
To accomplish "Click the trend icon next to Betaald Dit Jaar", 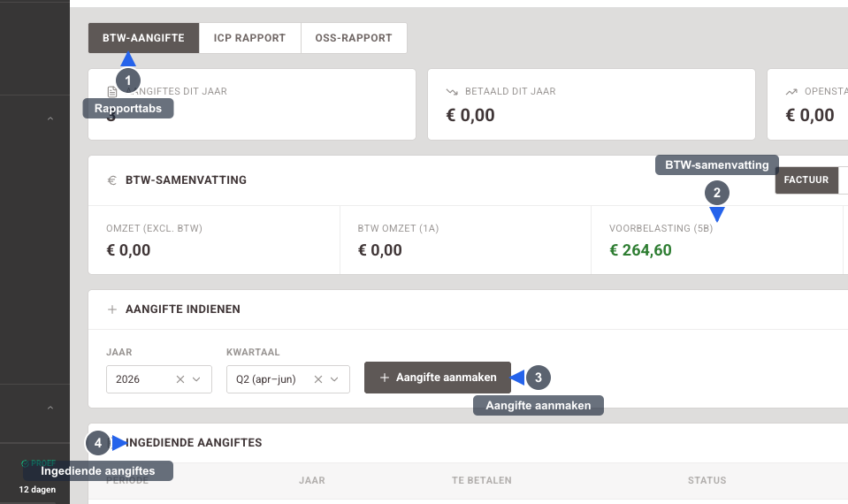I will coord(452,91).
